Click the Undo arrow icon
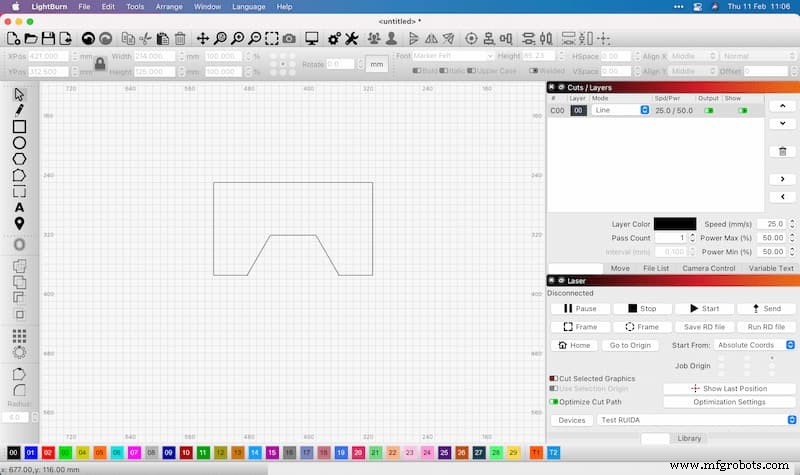This screenshot has width=800, height=475. click(88, 39)
